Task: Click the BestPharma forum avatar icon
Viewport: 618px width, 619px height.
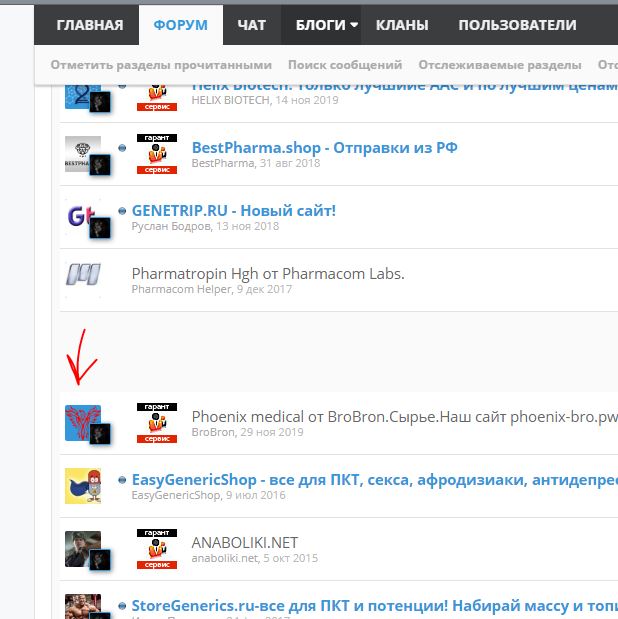Action: tap(82, 155)
